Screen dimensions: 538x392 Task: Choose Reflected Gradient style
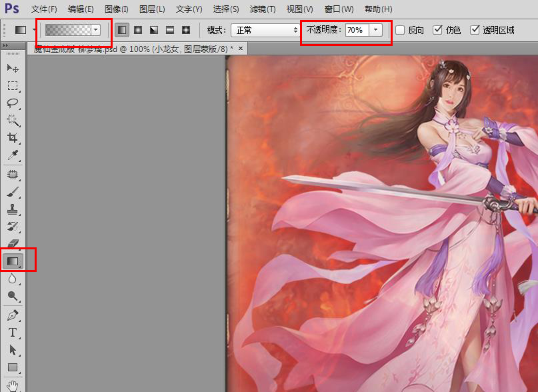pyautogui.click(x=170, y=30)
